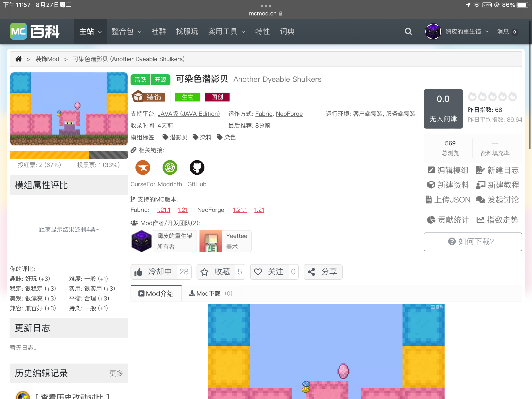Screen dimensions: 532x399
Task: Tap the VPN status icon
Action: (x=487, y=5)
